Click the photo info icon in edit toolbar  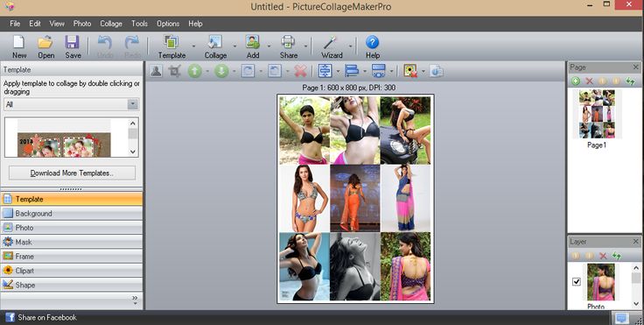pos(437,71)
